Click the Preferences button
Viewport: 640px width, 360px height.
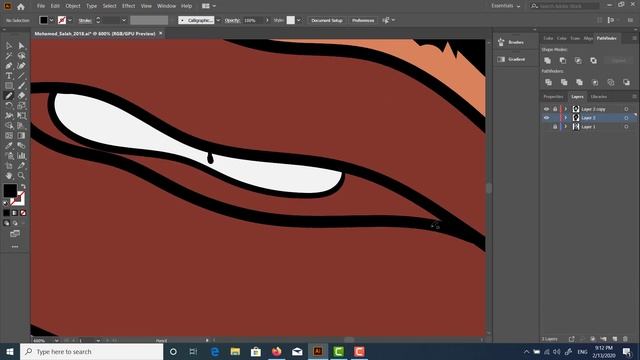coord(363,20)
